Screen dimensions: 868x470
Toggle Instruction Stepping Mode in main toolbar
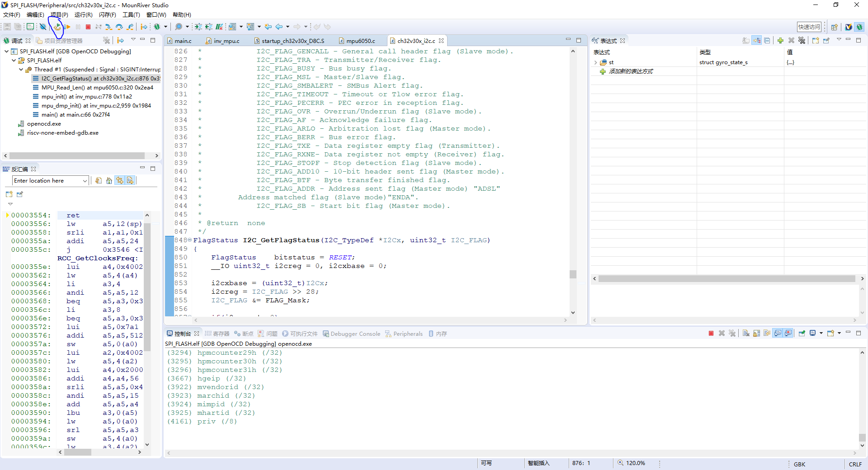coord(144,27)
